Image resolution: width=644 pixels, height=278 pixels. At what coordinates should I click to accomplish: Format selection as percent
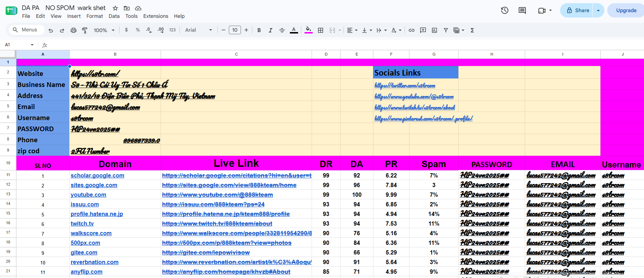(x=138, y=30)
